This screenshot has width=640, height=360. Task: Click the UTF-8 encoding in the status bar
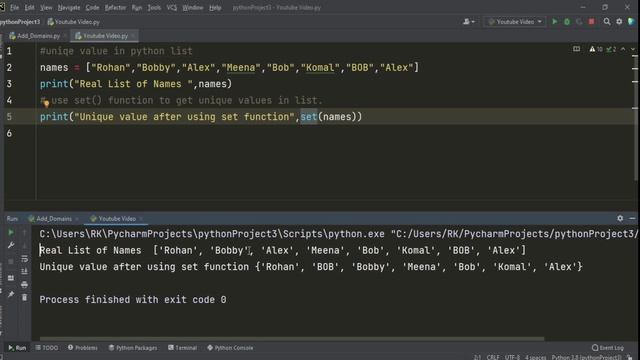tap(512, 357)
